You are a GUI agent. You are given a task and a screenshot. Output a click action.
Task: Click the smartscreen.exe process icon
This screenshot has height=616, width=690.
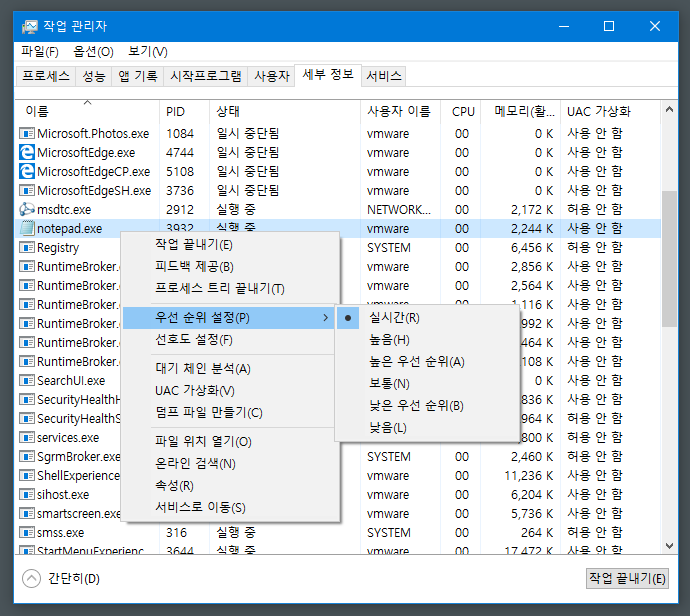tap(27, 513)
